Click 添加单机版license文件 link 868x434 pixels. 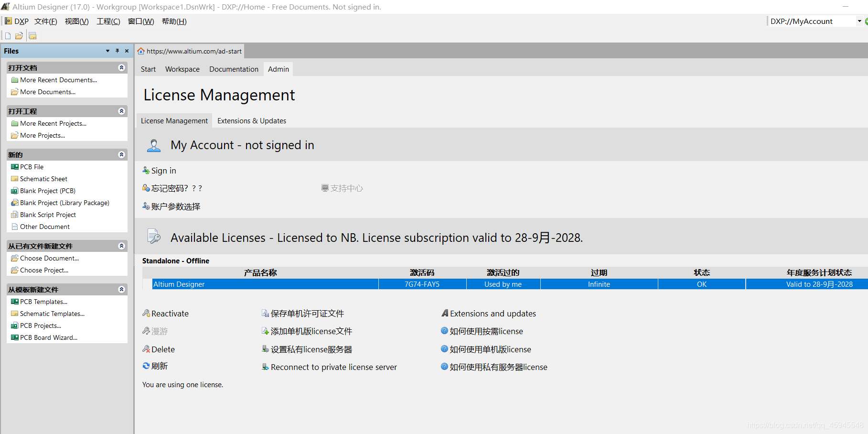click(x=311, y=331)
